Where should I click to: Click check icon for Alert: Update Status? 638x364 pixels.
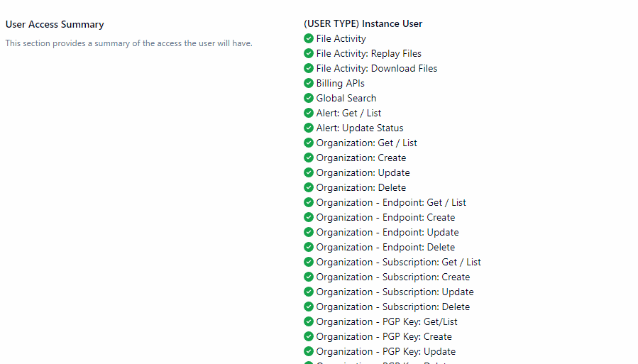tap(309, 128)
